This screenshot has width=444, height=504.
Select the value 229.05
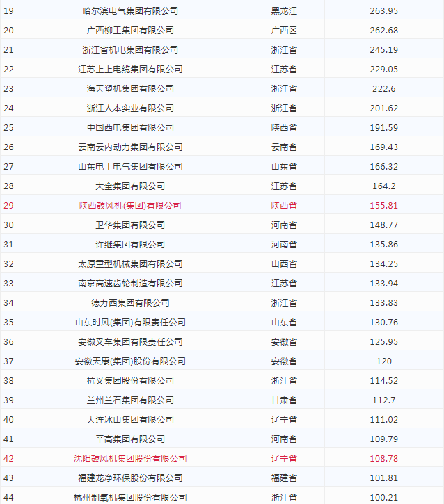pos(384,69)
